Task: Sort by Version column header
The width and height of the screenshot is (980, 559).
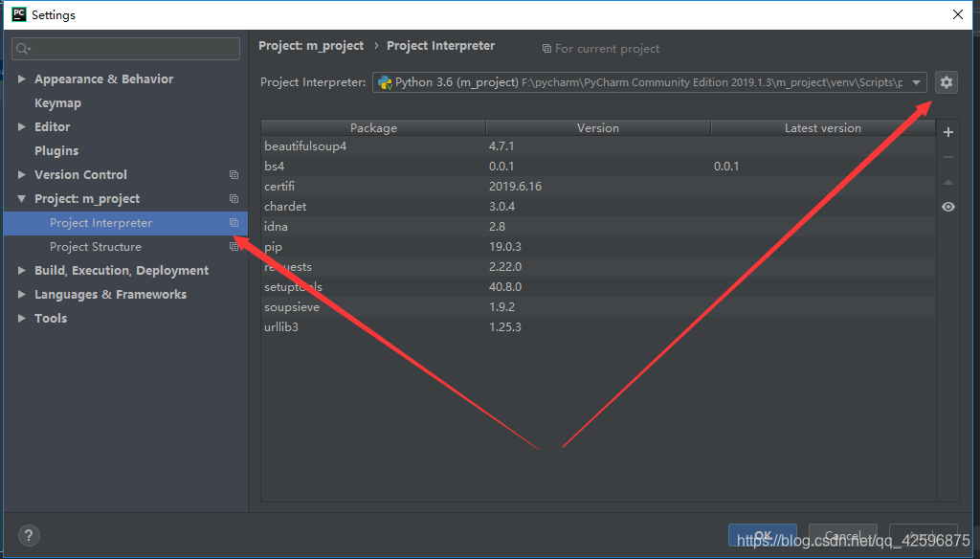Action: [x=598, y=127]
